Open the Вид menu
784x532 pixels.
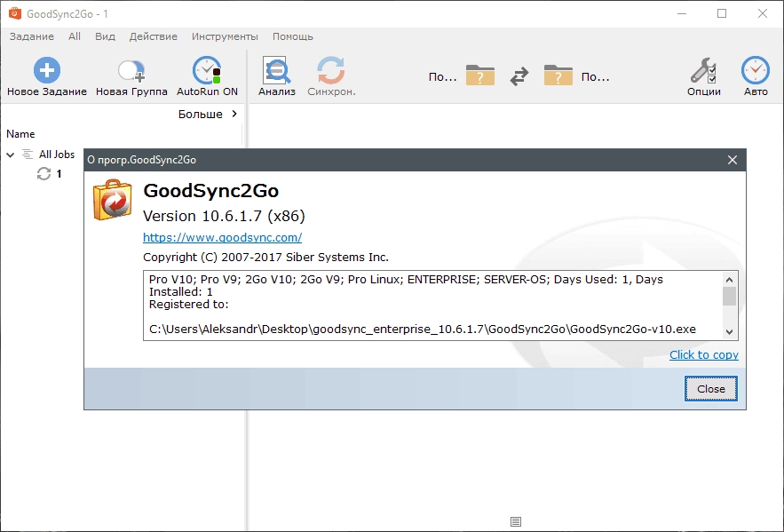click(105, 36)
